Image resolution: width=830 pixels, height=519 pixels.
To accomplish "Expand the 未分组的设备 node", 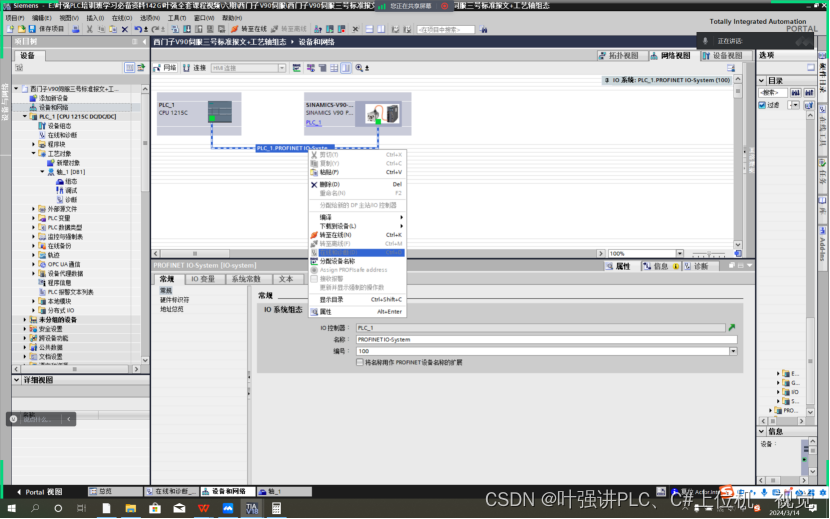I will click(25, 319).
